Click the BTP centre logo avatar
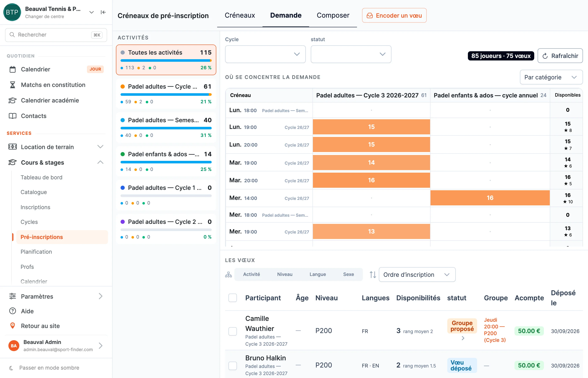Viewport: 588px width, 378px height. pos(12,12)
